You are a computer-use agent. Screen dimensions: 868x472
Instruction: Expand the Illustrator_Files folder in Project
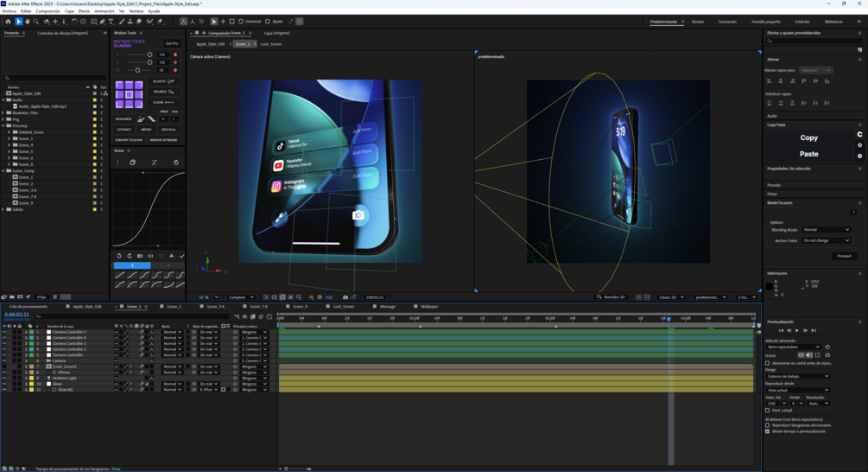[3, 112]
